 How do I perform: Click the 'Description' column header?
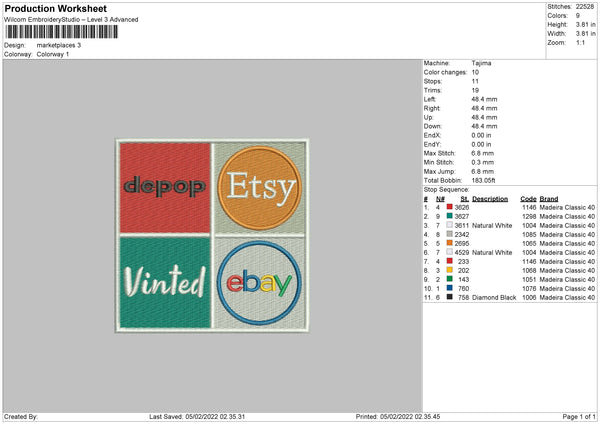[x=490, y=199]
